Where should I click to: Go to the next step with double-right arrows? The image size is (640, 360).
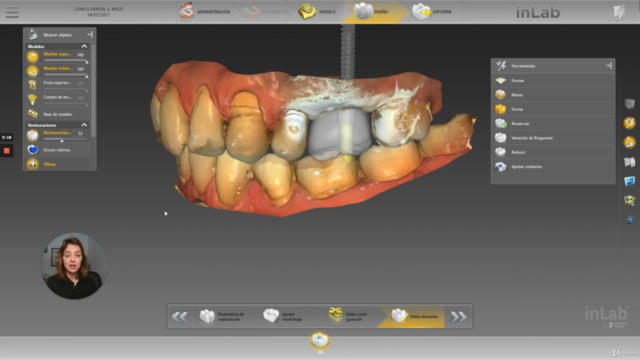point(458,316)
